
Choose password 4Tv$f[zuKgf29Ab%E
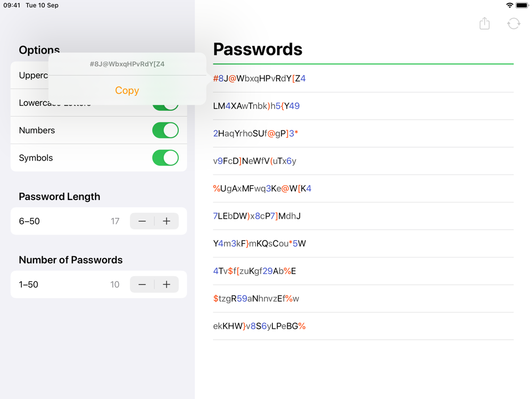click(363, 271)
